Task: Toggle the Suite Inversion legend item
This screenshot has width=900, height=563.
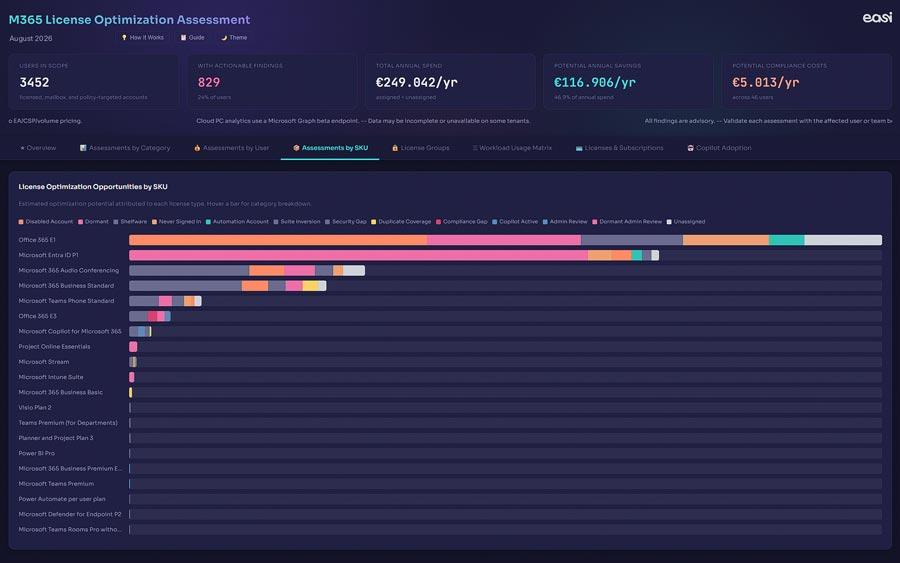Action: point(297,222)
